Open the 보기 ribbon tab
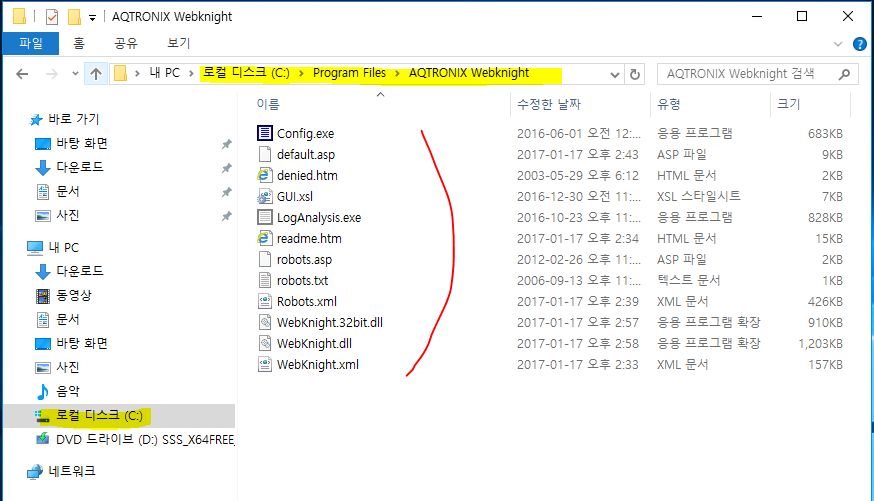Viewport: 874px width, 501px height. pyautogui.click(x=178, y=43)
